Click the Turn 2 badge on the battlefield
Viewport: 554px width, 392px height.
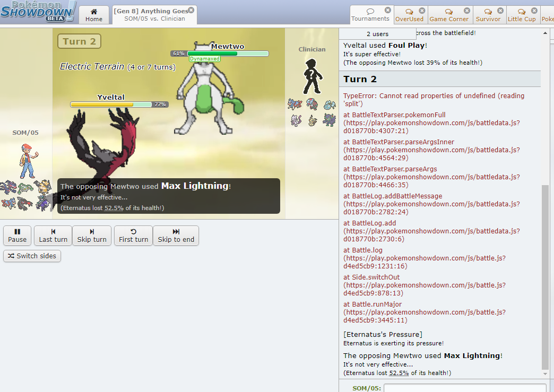pyautogui.click(x=79, y=41)
